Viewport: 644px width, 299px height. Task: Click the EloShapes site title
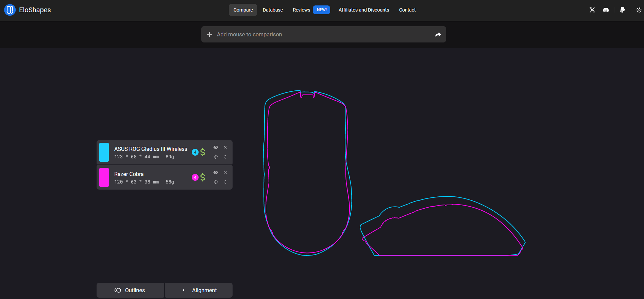pos(35,10)
